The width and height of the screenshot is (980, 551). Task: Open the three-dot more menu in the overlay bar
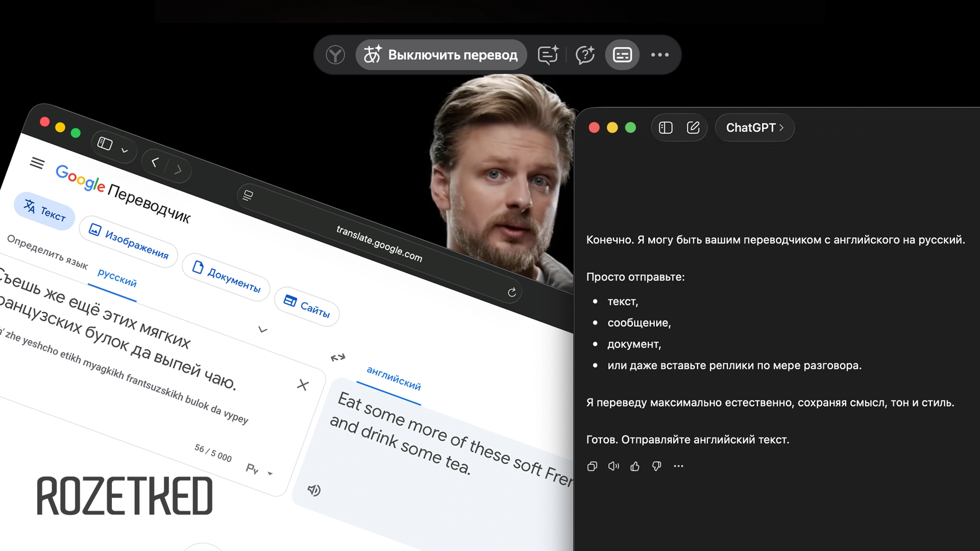pyautogui.click(x=659, y=55)
